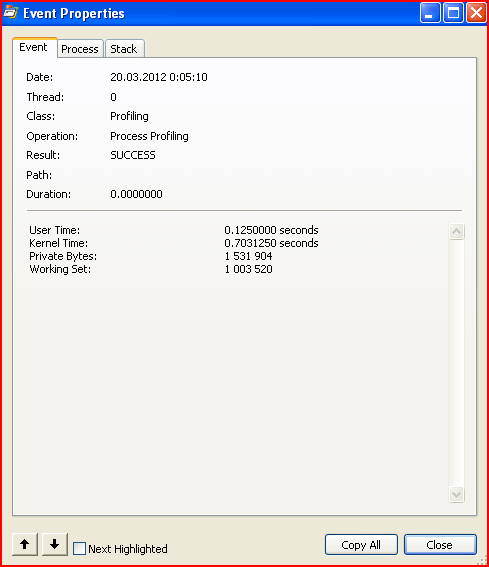Go to previous event with up arrow
489x567 pixels.
(x=25, y=544)
